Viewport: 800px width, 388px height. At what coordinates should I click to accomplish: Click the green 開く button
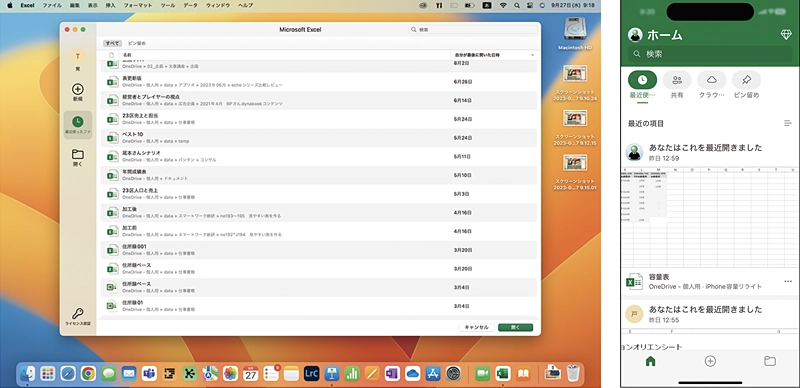click(x=515, y=327)
